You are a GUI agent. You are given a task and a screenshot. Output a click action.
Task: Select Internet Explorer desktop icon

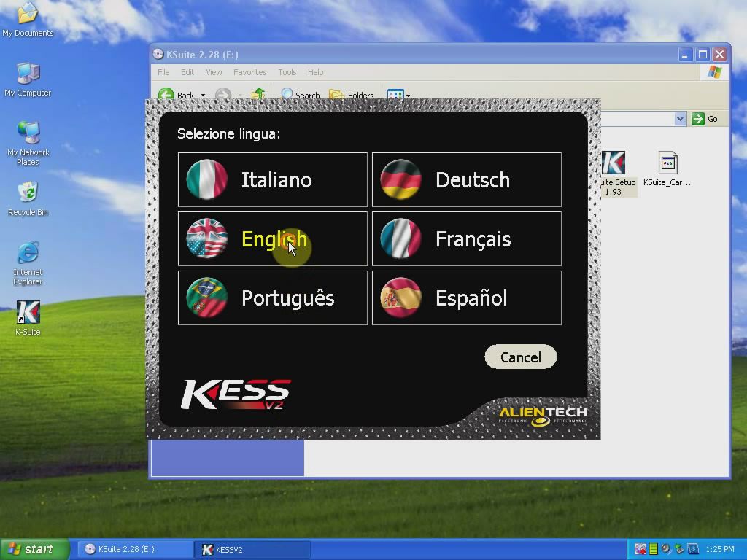(x=28, y=263)
